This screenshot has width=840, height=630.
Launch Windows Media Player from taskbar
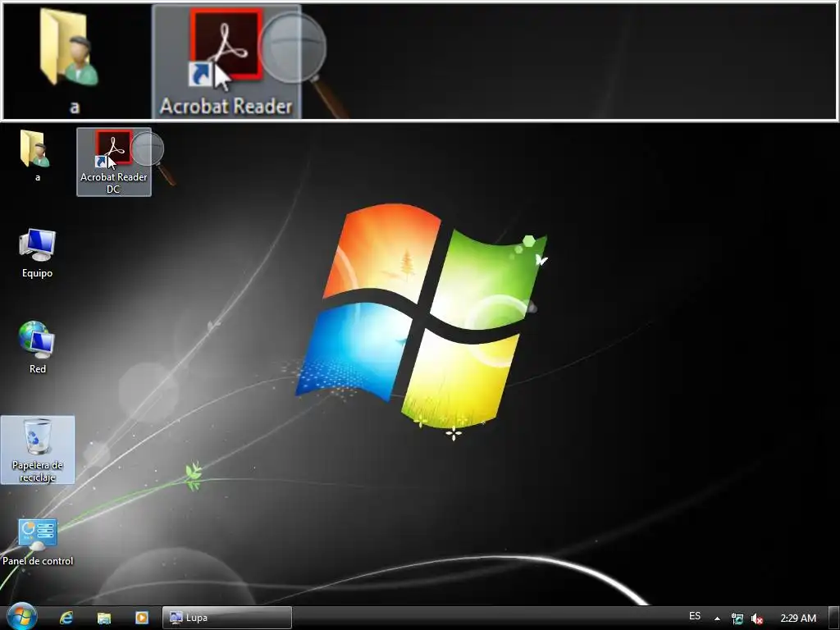[141, 618]
